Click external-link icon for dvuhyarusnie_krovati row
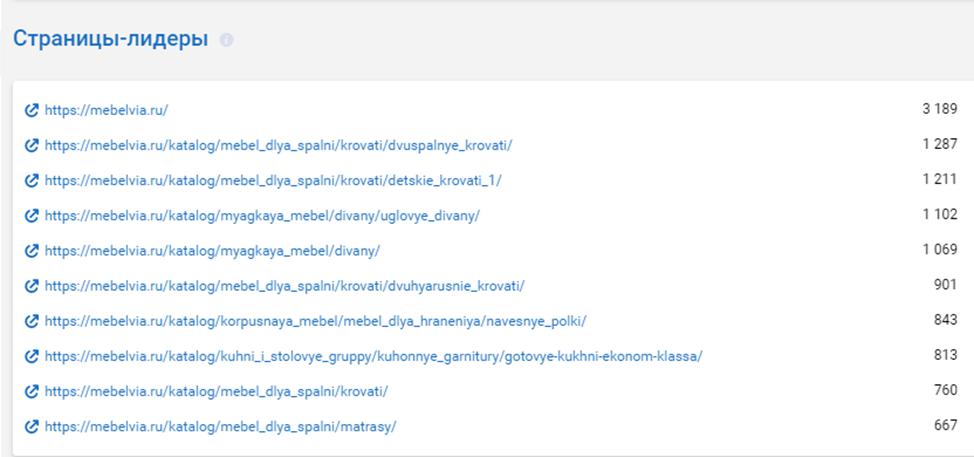The width and height of the screenshot is (974, 457). click(31, 286)
